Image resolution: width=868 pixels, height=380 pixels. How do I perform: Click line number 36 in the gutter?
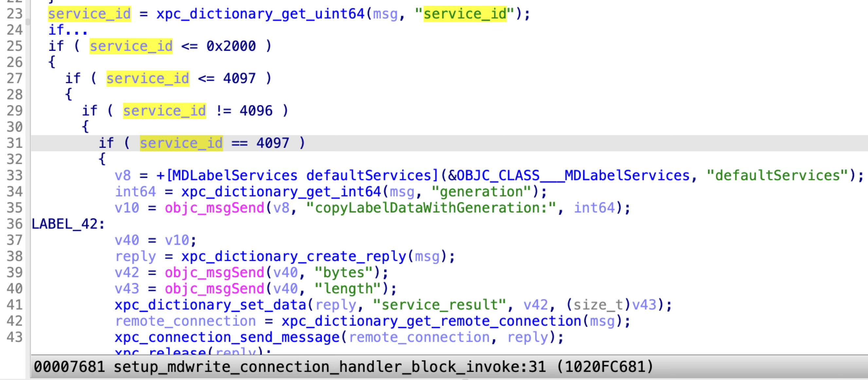pyautogui.click(x=15, y=224)
